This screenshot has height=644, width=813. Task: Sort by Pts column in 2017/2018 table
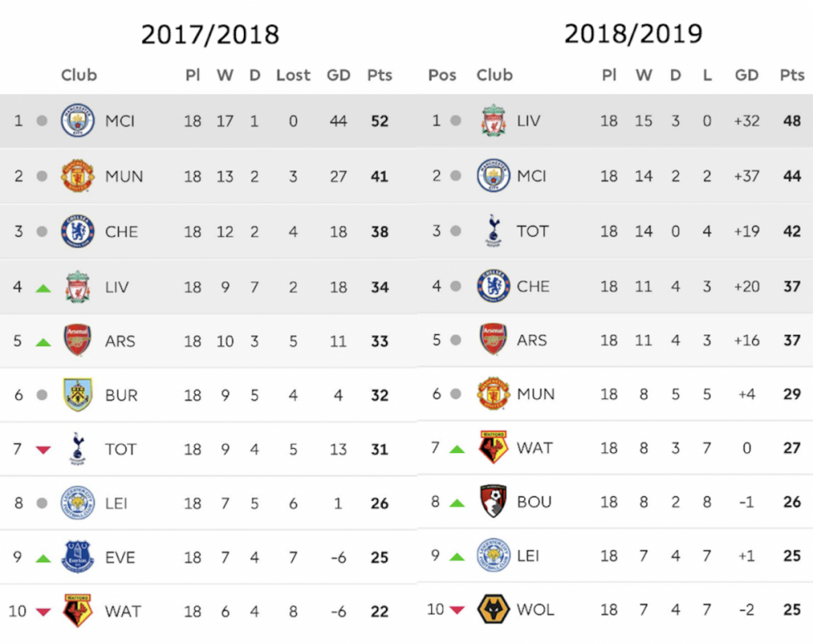[x=380, y=75]
